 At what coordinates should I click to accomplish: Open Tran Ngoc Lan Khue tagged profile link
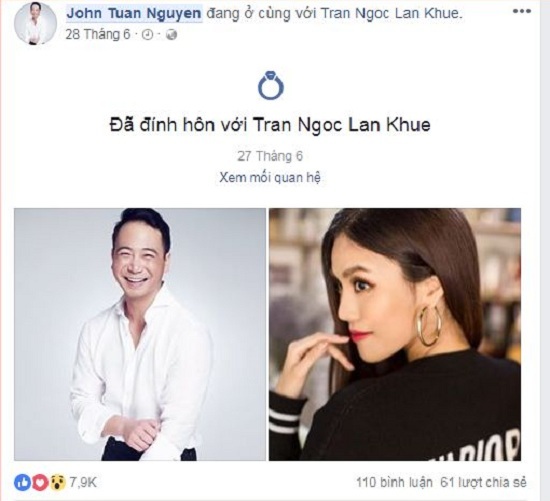390,14
